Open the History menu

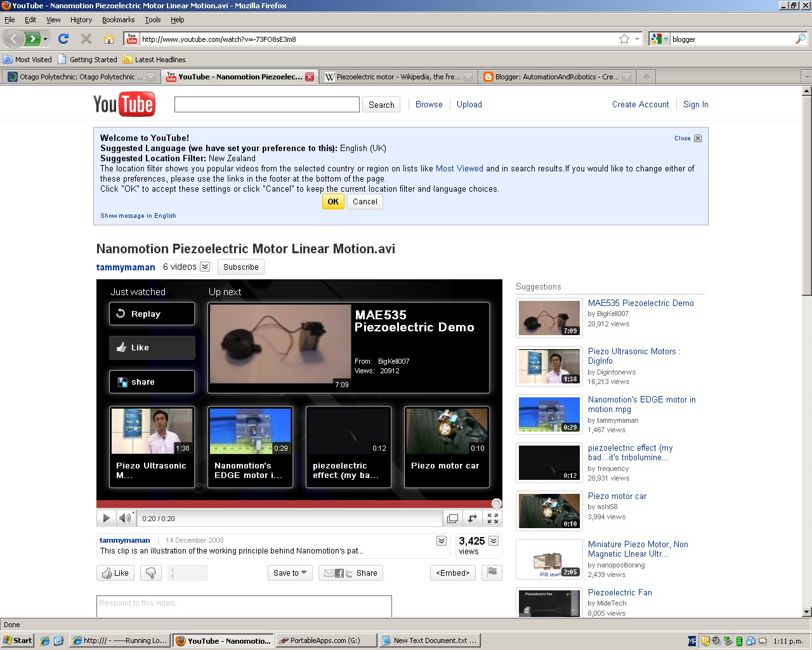(x=81, y=20)
